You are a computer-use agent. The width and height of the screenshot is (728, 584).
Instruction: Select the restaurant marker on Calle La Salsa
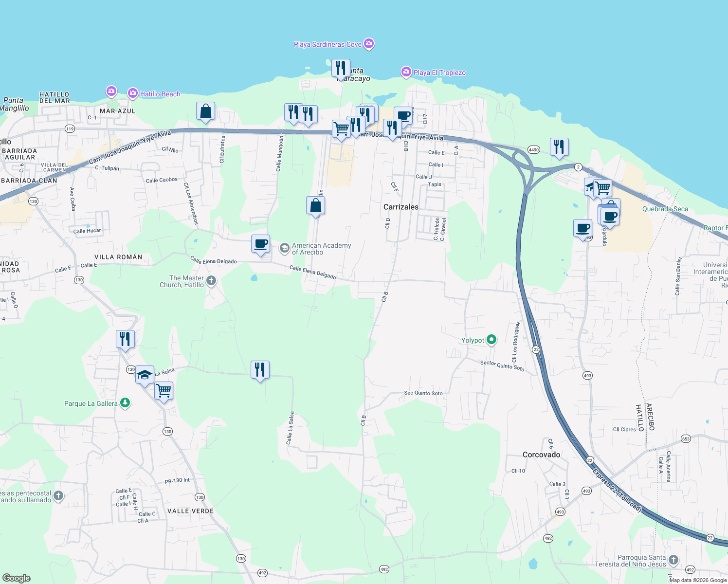pyautogui.click(x=260, y=370)
